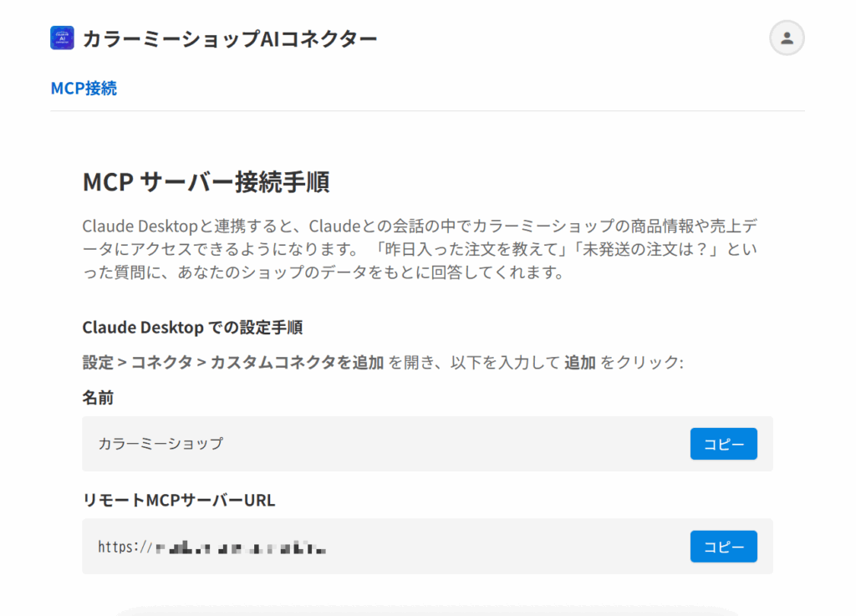Click the MCP サーバー接続手順 heading
Screen dimensions: 856x616
[206, 181]
